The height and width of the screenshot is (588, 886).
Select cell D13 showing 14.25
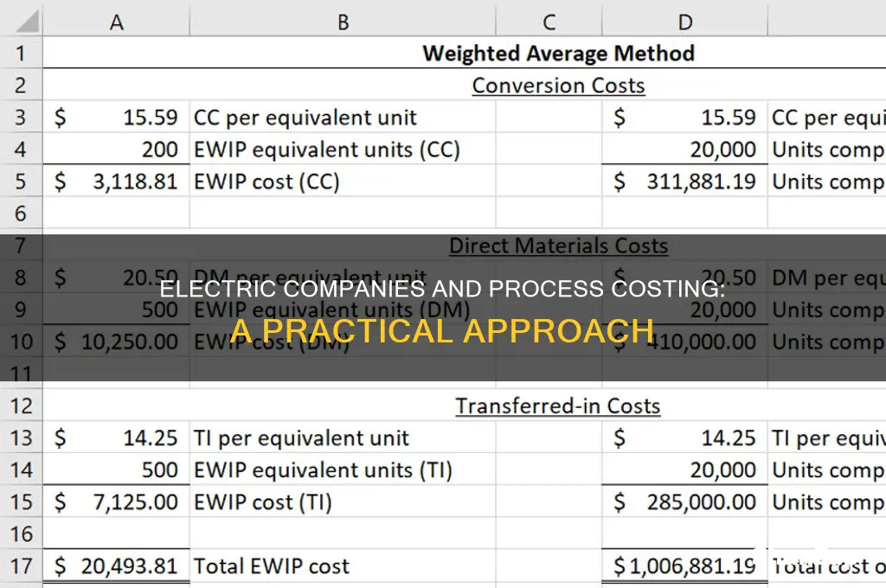pyautogui.click(x=685, y=438)
